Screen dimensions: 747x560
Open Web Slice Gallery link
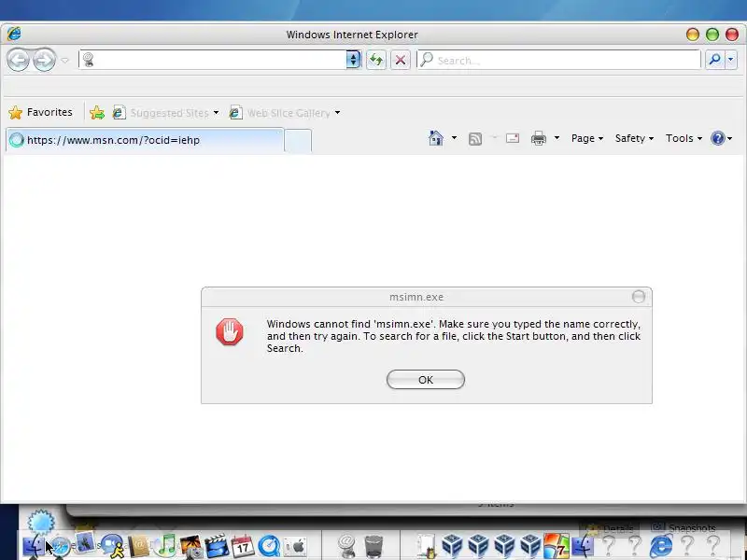tap(279, 113)
